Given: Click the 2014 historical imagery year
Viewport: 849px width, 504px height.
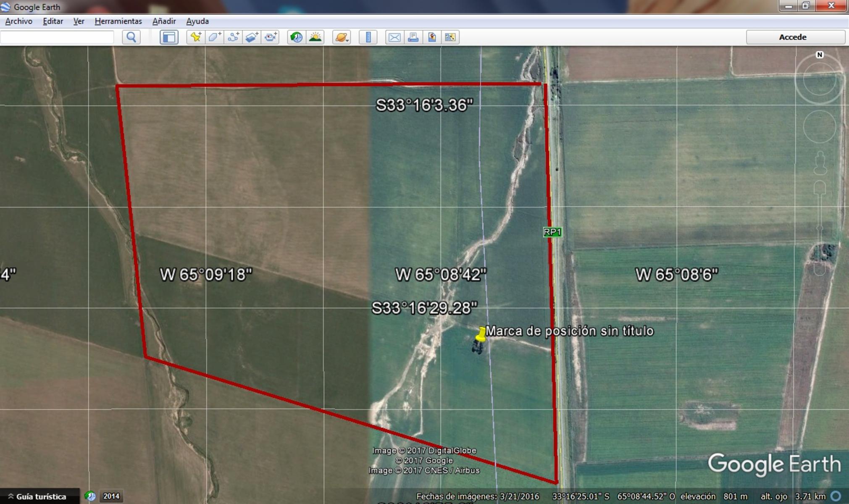Looking at the screenshot, I should coord(111,496).
